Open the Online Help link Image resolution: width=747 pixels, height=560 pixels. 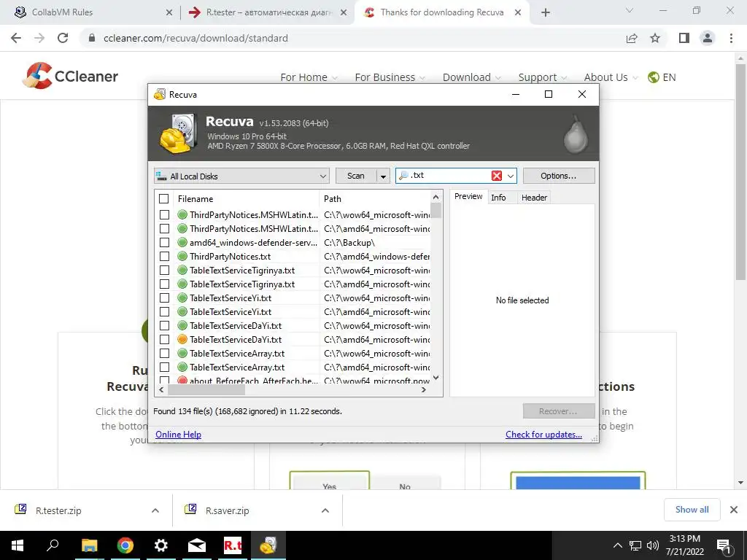coord(178,435)
